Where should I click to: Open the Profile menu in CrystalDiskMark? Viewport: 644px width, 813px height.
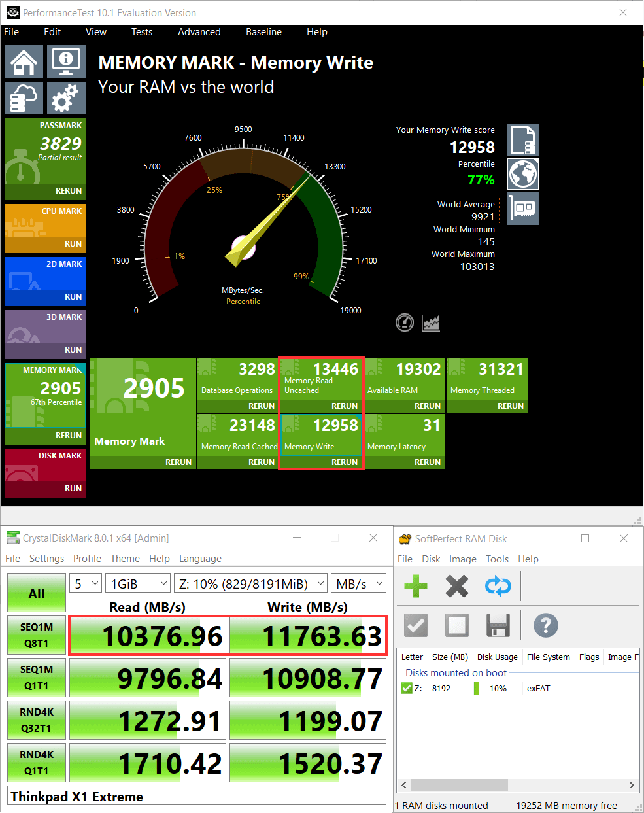(87, 559)
